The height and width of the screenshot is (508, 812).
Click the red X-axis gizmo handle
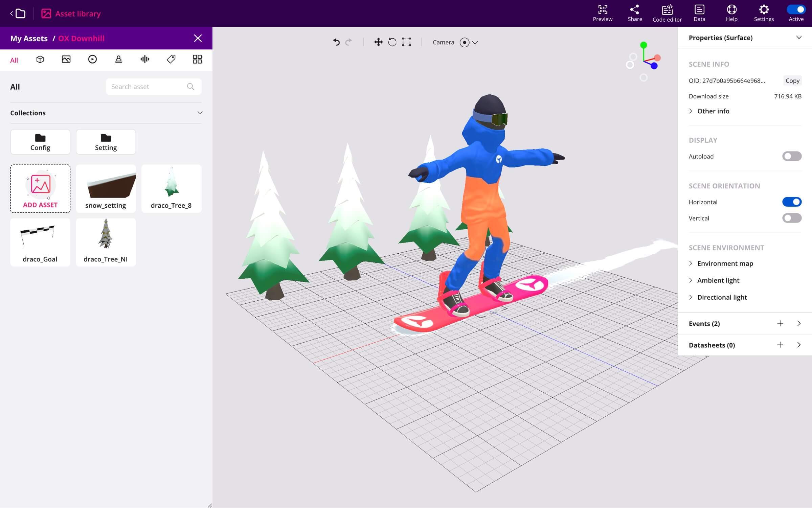point(657,58)
